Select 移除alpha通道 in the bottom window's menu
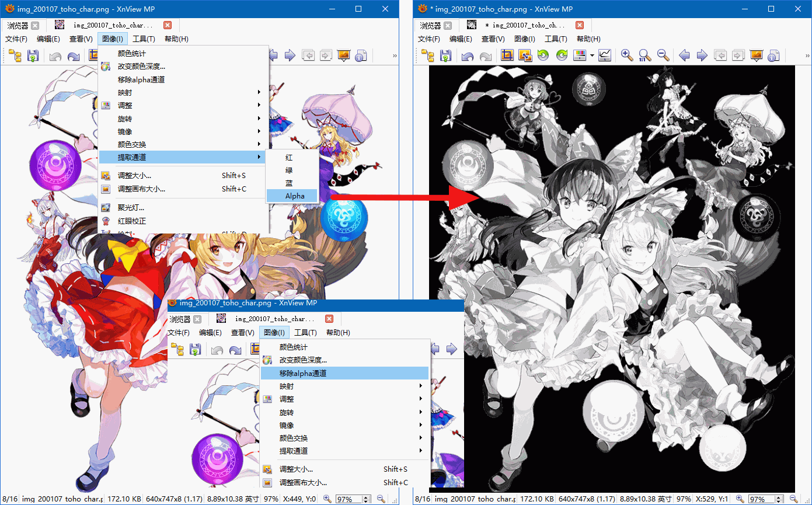The image size is (812, 505). (x=344, y=373)
